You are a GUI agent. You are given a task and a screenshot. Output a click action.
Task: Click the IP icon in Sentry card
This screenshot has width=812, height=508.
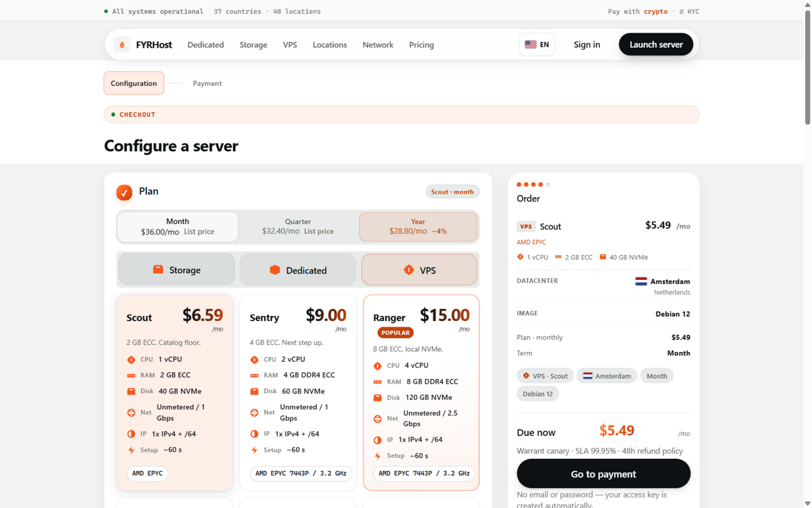point(254,434)
